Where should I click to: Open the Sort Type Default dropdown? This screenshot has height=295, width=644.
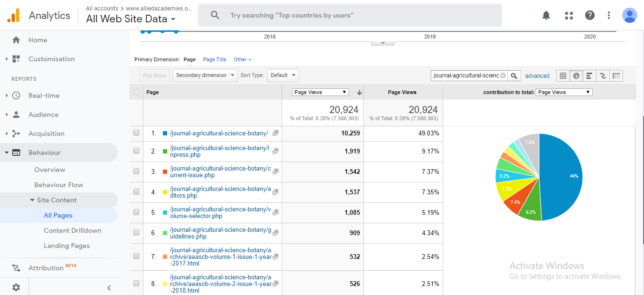click(283, 75)
